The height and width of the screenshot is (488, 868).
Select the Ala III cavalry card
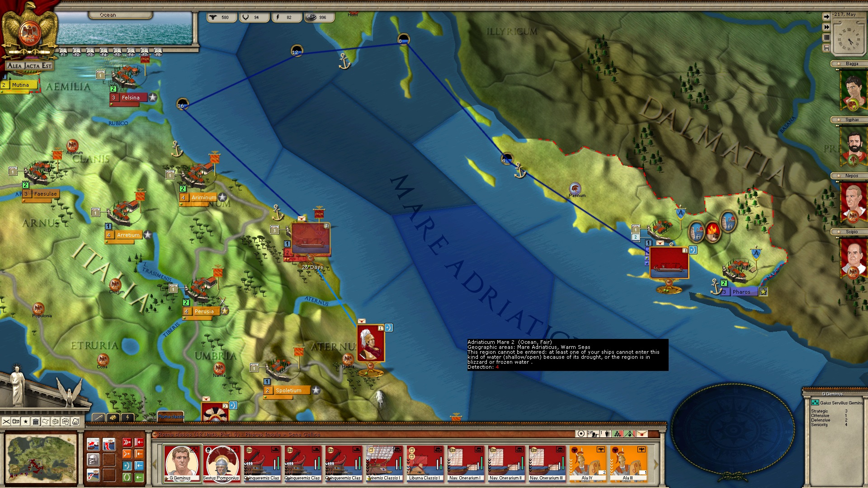click(x=628, y=464)
